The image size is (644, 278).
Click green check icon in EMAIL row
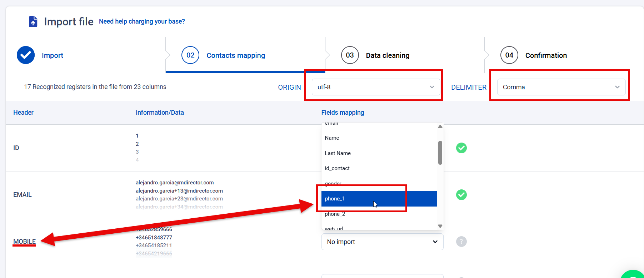coord(461,195)
